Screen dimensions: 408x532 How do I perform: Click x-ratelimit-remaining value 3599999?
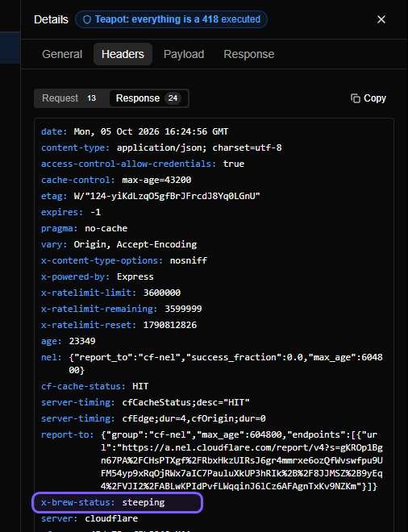pyautogui.click(x=183, y=309)
